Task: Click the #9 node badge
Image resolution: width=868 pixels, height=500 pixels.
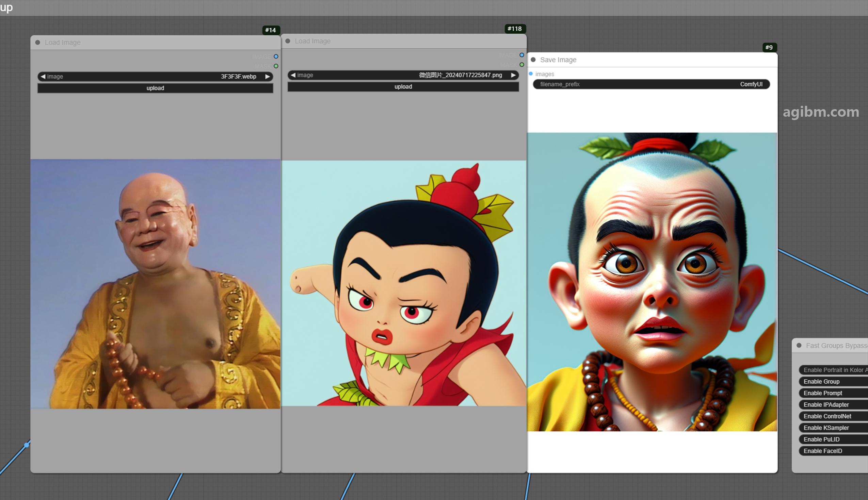Action: pyautogui.click(x=769, y=47)
